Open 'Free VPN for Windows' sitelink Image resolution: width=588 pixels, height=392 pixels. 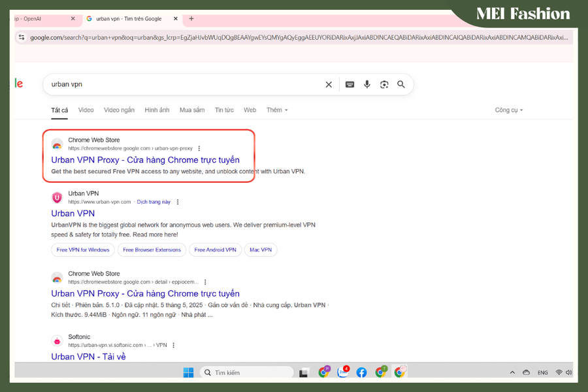click(x=83, y=250)
